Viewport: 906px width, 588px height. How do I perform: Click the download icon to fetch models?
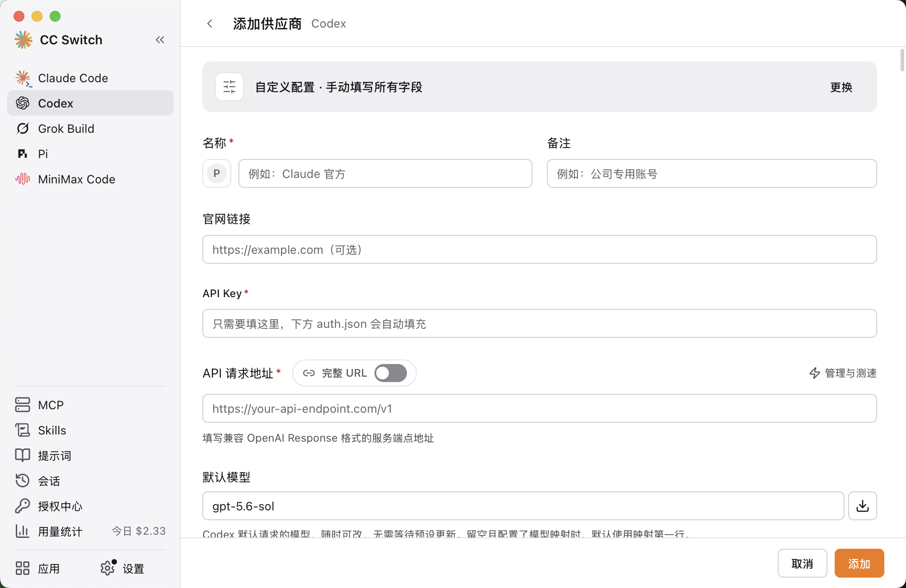pos(863,506)
